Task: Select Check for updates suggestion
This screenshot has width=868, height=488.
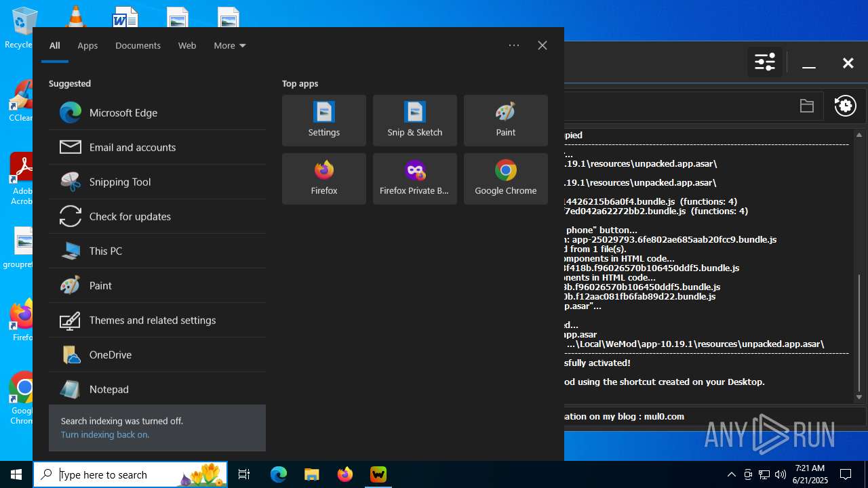Action: click(x=157, y=216)
